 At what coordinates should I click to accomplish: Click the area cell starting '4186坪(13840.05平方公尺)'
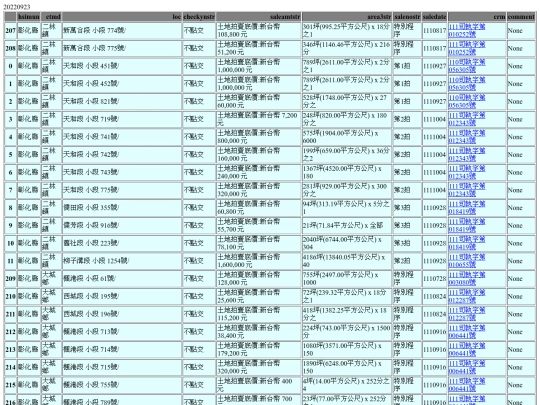pos(347,261)
